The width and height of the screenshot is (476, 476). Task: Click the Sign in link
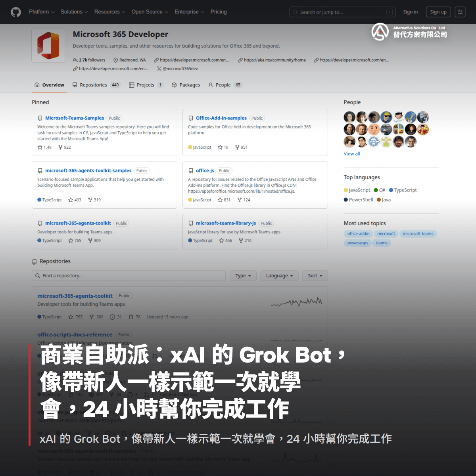coord(411,12)
